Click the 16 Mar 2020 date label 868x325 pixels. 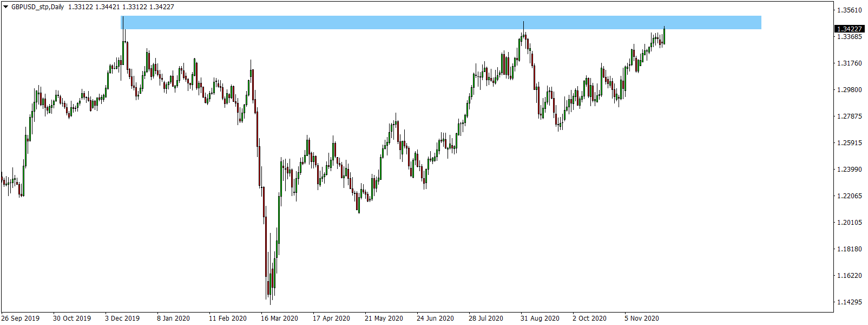coord(279,318)
